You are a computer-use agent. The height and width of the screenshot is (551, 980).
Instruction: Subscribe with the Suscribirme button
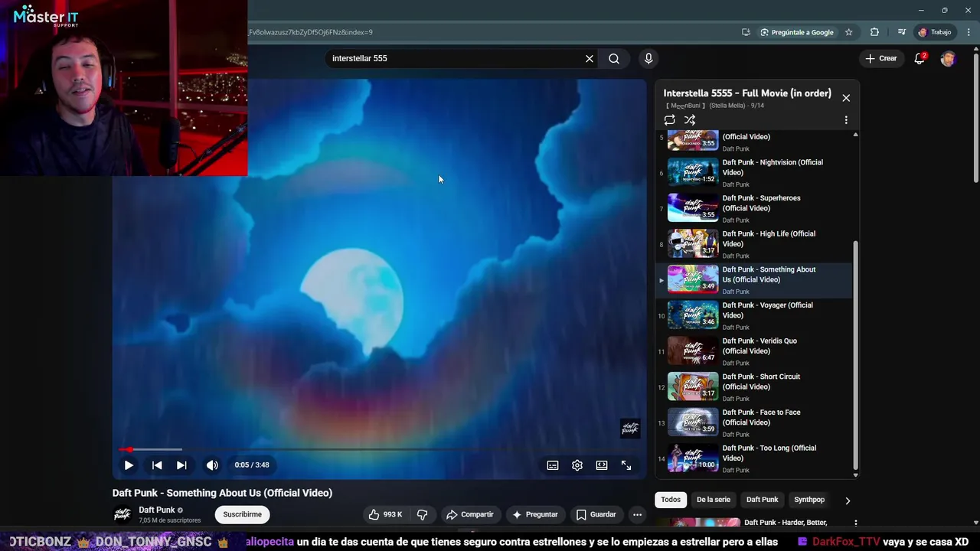coord(243,515)
